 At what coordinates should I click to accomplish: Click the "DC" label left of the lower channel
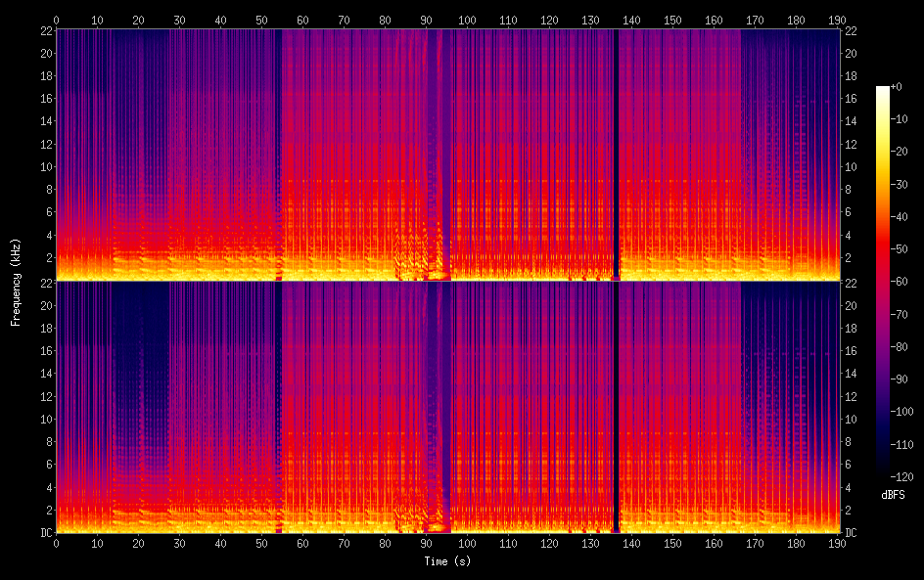[44, 533]
